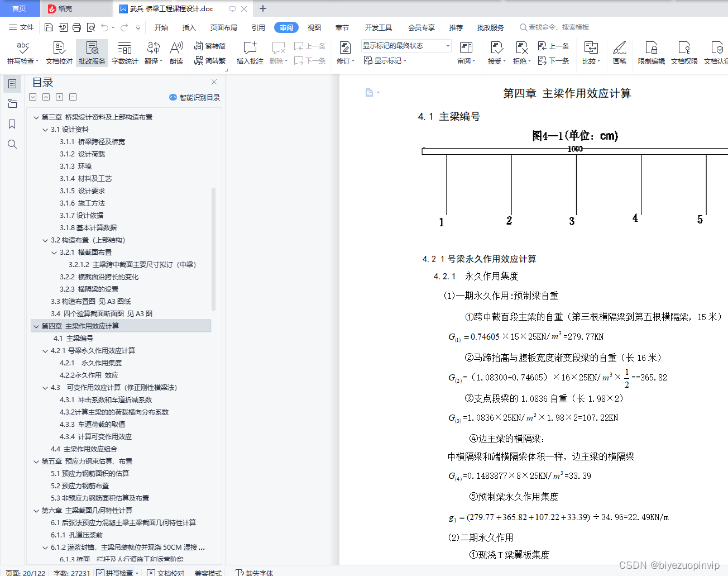Collapse the 3.1 设计资料 node
Screen dimensions: 728x576
coord(45,130)
